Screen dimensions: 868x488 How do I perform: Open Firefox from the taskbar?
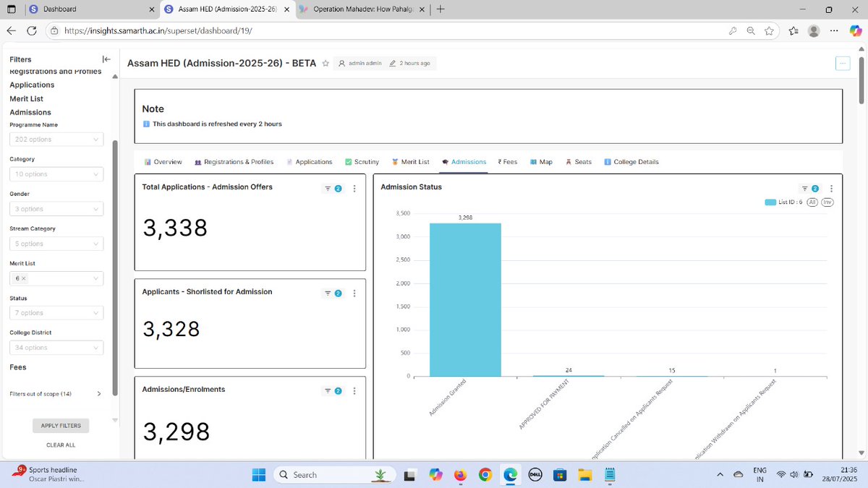tap(460, 474)
